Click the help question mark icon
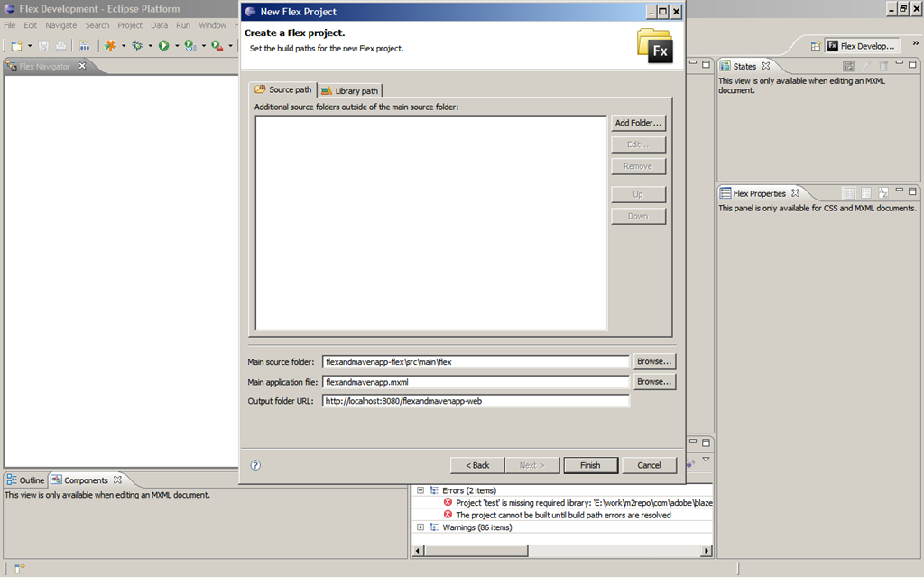The height and width of the screenshot is (578, 924). tap(255, 465)
